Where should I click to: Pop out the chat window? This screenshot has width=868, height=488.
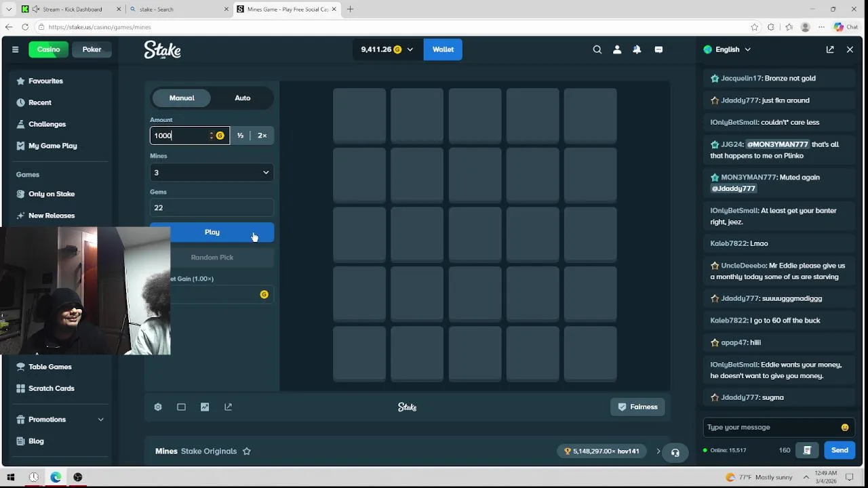830,49
